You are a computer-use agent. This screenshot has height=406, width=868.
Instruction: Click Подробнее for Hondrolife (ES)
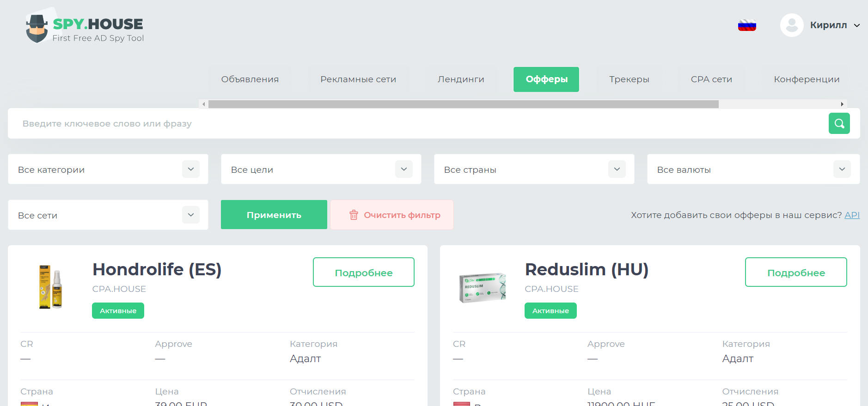(x=364, y=272)
